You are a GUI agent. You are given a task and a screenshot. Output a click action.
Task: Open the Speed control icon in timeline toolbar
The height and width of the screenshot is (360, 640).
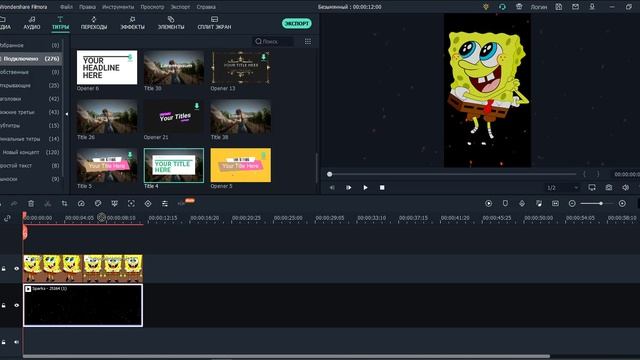(81, 203)
